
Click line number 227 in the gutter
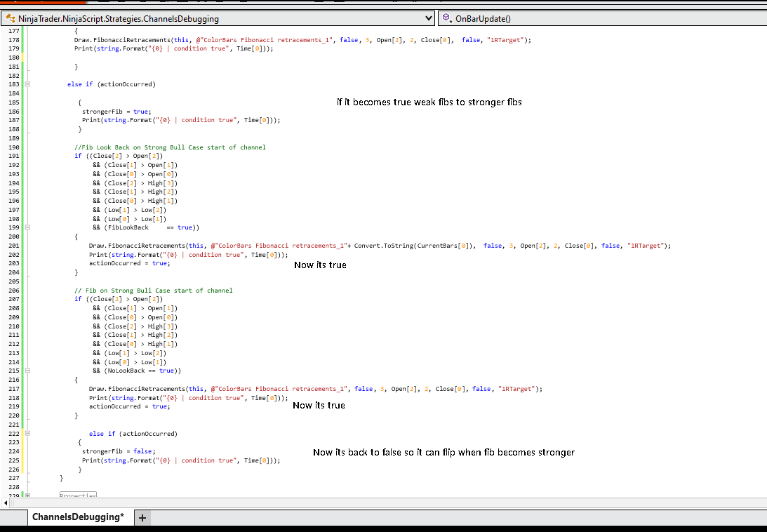(14, 478)
